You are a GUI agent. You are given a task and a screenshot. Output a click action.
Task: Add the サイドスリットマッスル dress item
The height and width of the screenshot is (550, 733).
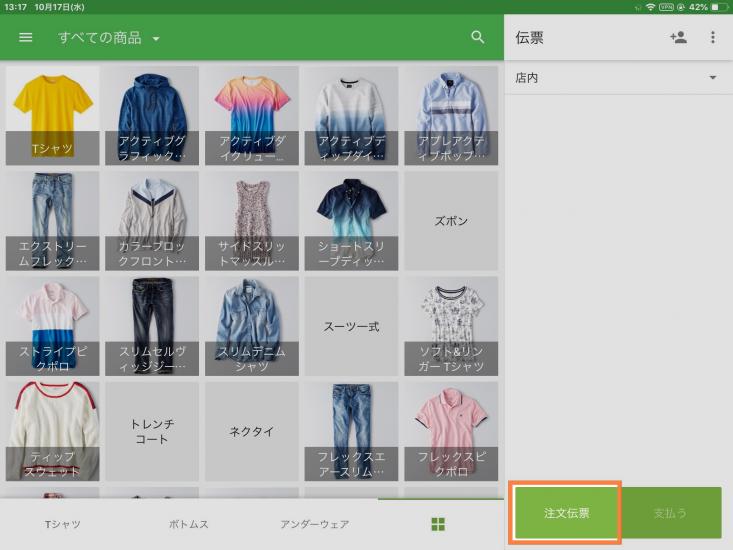[252, 221]
